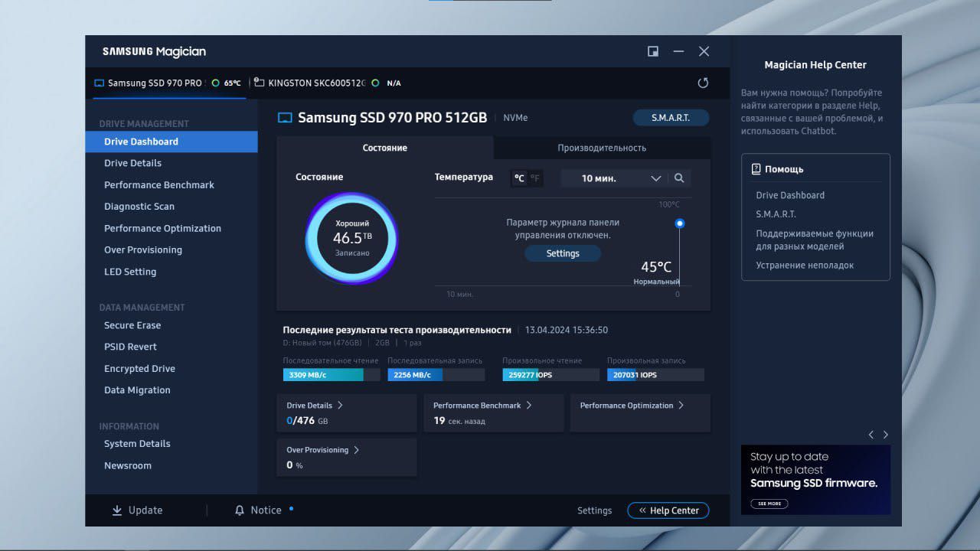
Task: Open Data Migration in sidebar
Action: click(137, 390)
